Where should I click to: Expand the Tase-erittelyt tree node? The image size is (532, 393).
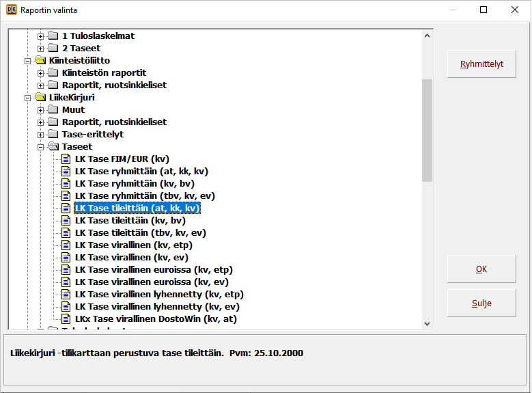[x=41, y=135]
